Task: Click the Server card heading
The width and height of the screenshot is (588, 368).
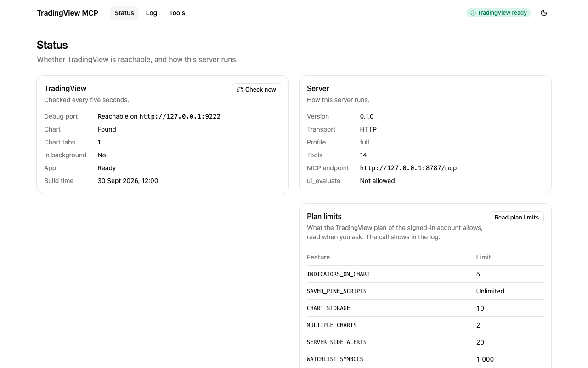Action: (x=318, y=88)
